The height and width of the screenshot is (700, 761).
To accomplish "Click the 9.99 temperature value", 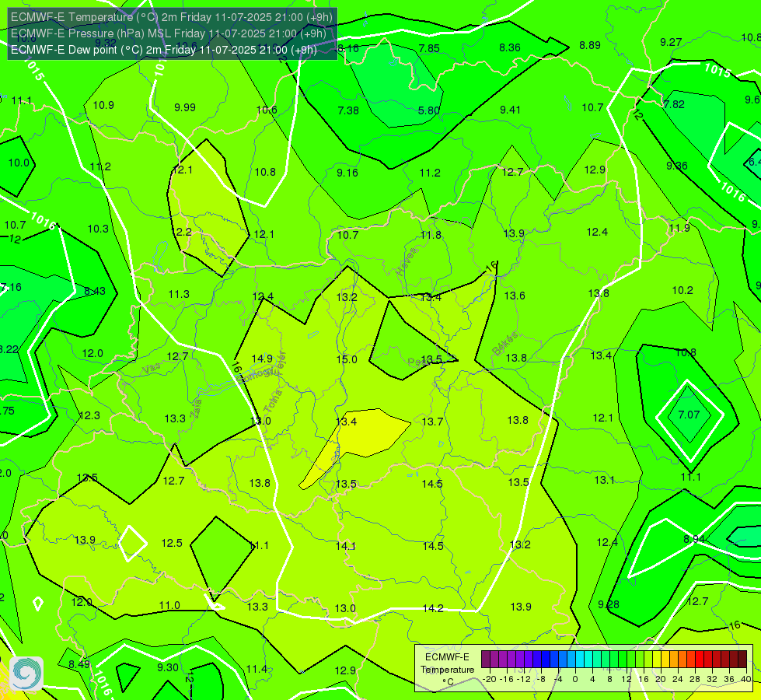I will [x=185, y=107].
